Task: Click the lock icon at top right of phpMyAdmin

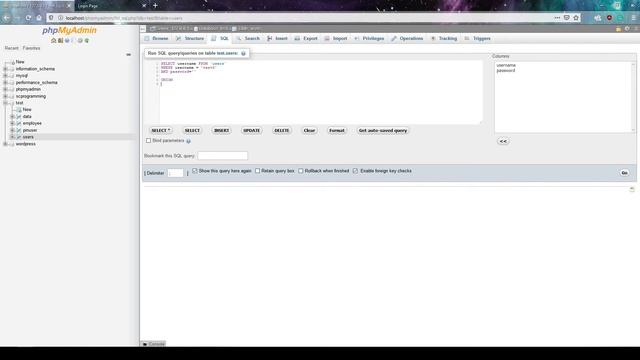Action: (x=618, y=29)
